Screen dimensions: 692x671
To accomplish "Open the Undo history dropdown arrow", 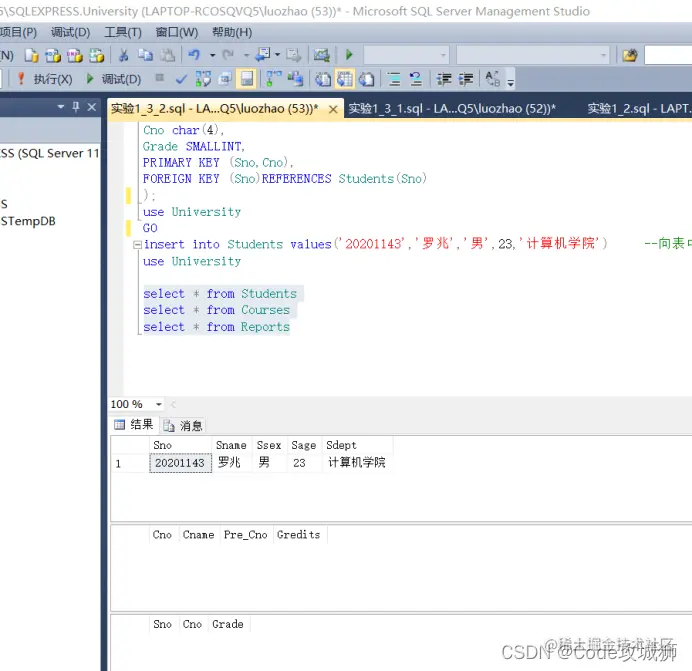I will pyautogui.click(x=212, y=55).
